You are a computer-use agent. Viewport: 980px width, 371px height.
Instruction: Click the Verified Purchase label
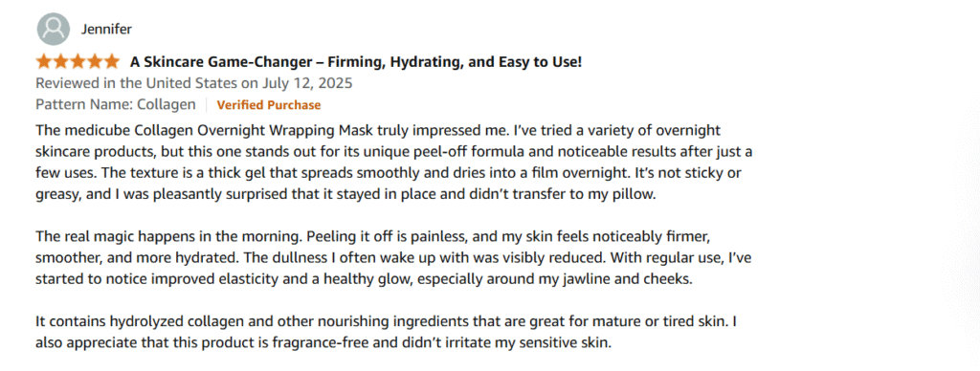[269, 105]
